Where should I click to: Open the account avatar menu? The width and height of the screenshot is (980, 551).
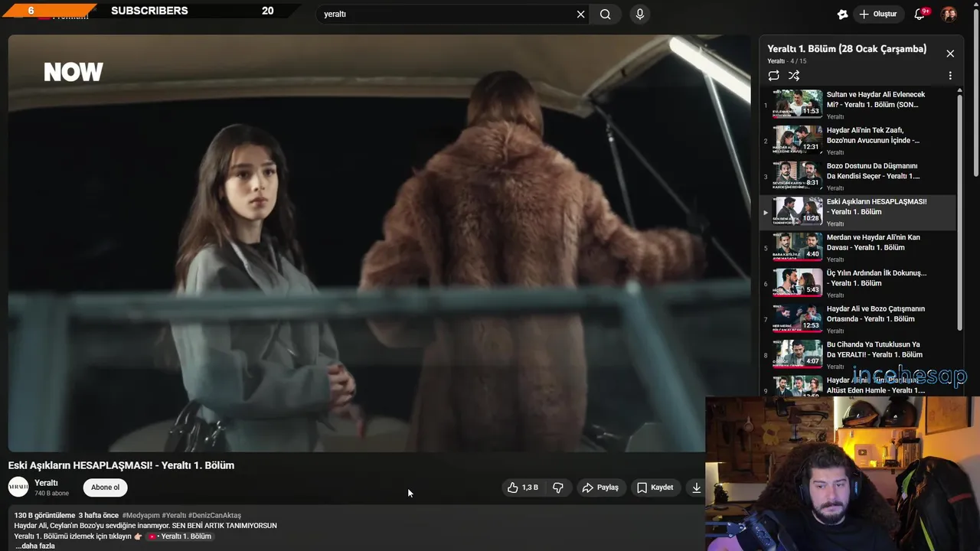pos(949,14)
